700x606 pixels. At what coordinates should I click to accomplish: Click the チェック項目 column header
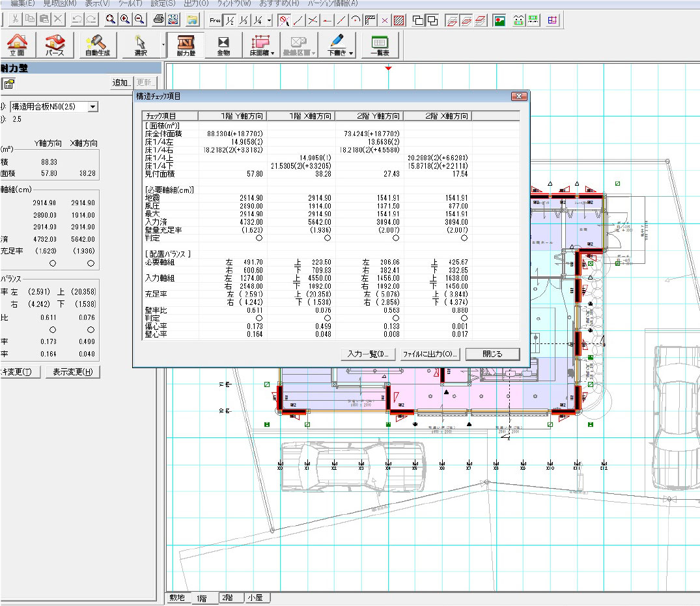point(170,116)
